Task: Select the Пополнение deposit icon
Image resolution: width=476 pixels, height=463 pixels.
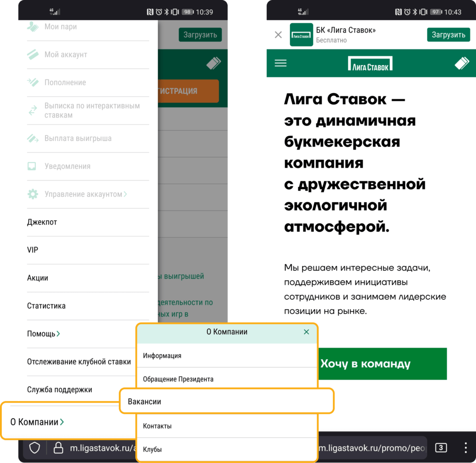Action: coord(33,82)
